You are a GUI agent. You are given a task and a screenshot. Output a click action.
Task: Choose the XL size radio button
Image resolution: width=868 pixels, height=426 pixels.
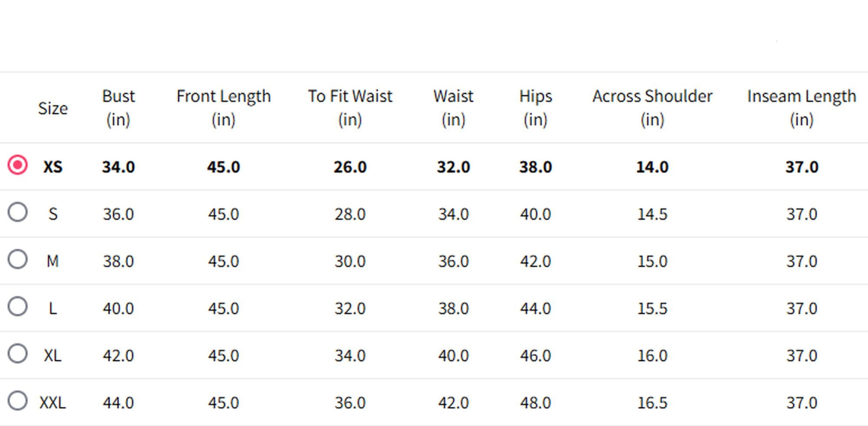coord(18,354)
